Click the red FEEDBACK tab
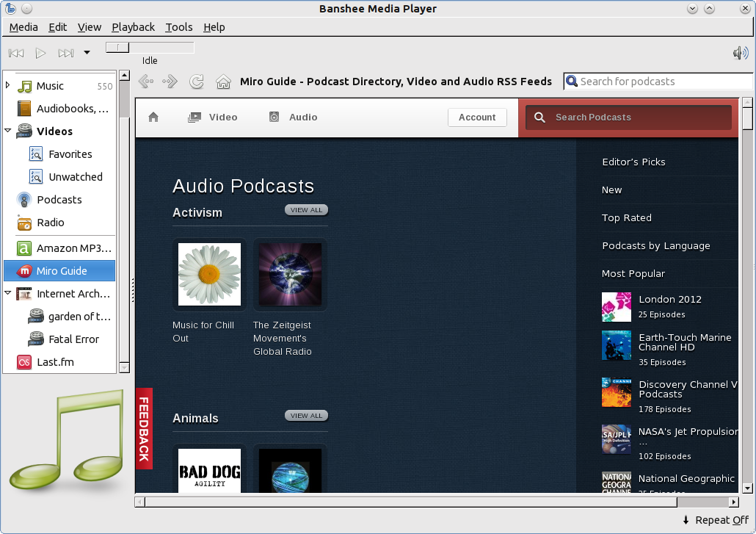 click(x=144, y=428)
